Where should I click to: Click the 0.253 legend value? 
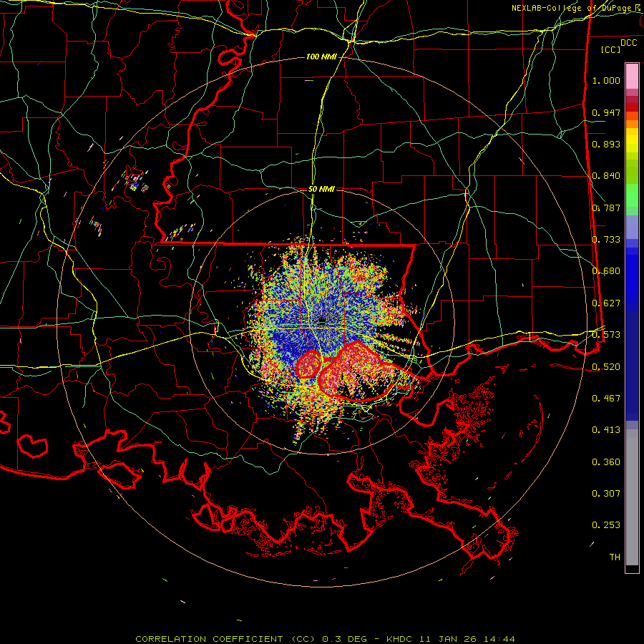[606, 525]
